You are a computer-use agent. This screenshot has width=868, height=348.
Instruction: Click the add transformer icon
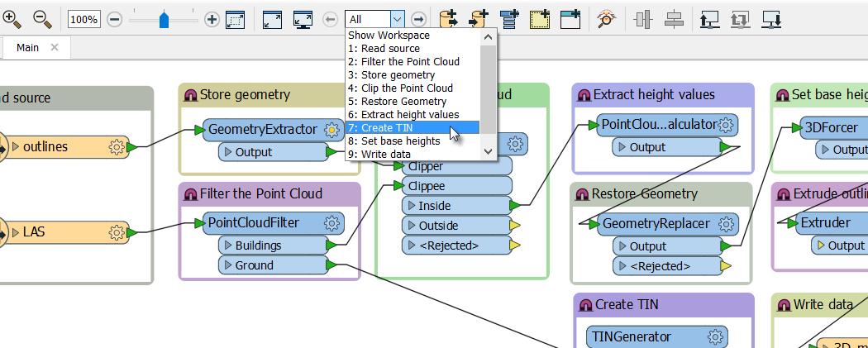point(508,19)
